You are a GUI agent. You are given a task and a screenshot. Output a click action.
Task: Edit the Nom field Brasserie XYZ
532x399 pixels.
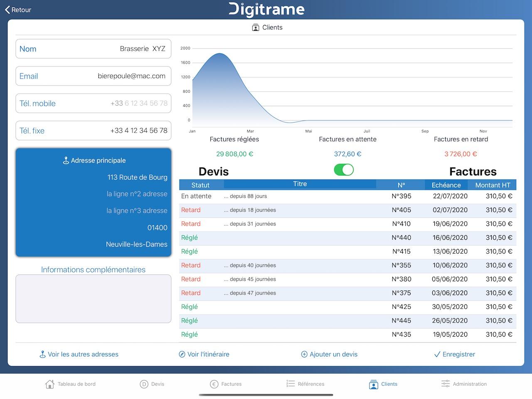point(94,49)
